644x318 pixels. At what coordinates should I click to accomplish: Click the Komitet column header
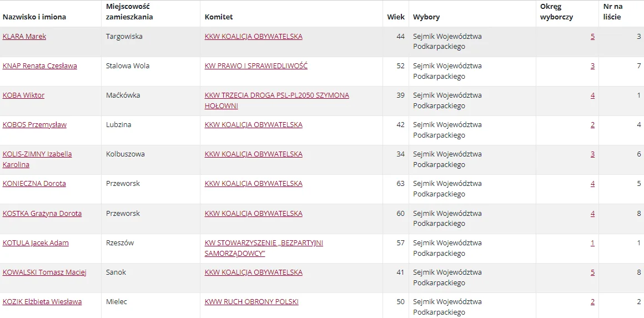pos(219,17)
